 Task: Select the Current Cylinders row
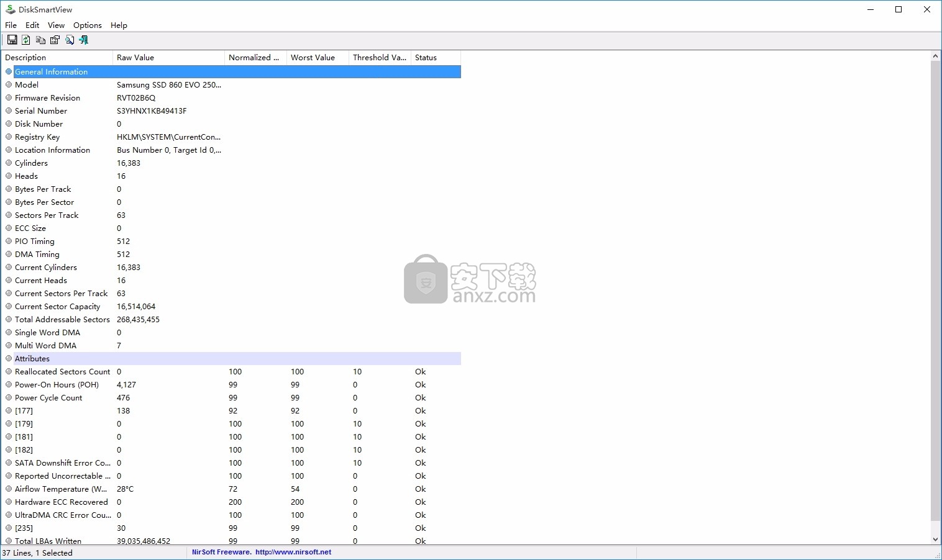tap(231, 267)
